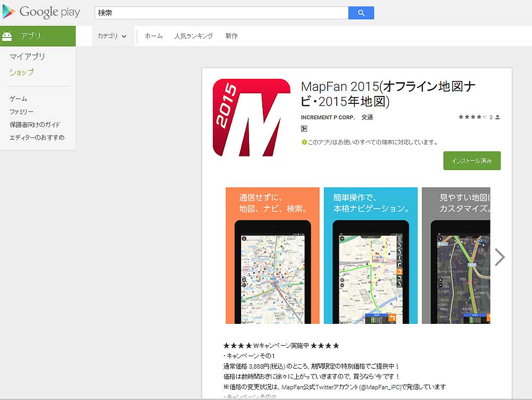Open the 交通 category link

coord(367,118)
